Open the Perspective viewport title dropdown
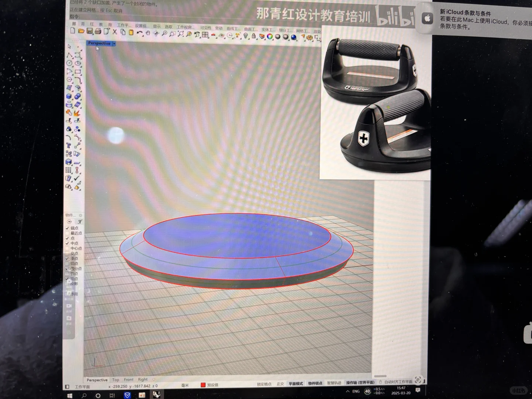This screenshot has height=399, width=532. 114,44
